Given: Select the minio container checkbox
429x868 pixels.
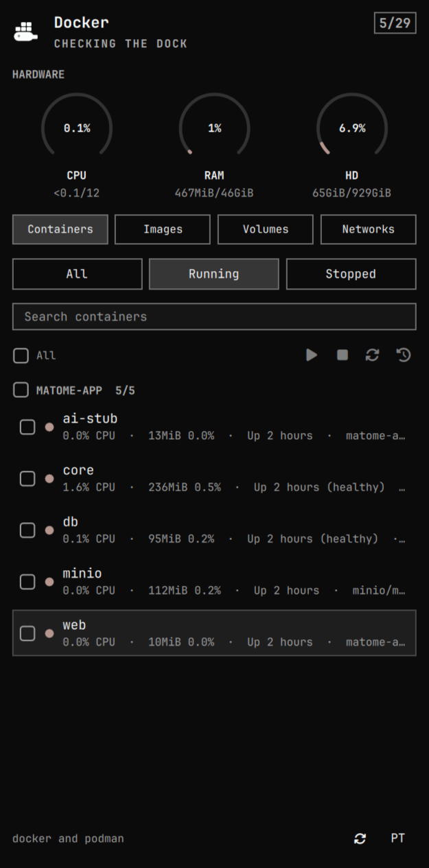Looking at the screenshot, I should point(27,582).
